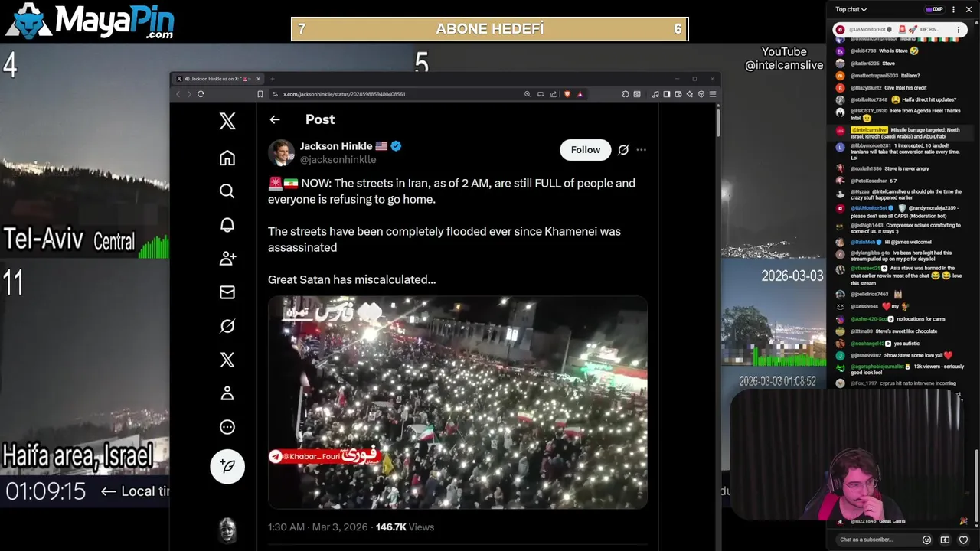The height and width of the screenshot is (551, 980).
Task: Click the browser forward arrow
Action: pyautogui.click(x=189, y=94)
